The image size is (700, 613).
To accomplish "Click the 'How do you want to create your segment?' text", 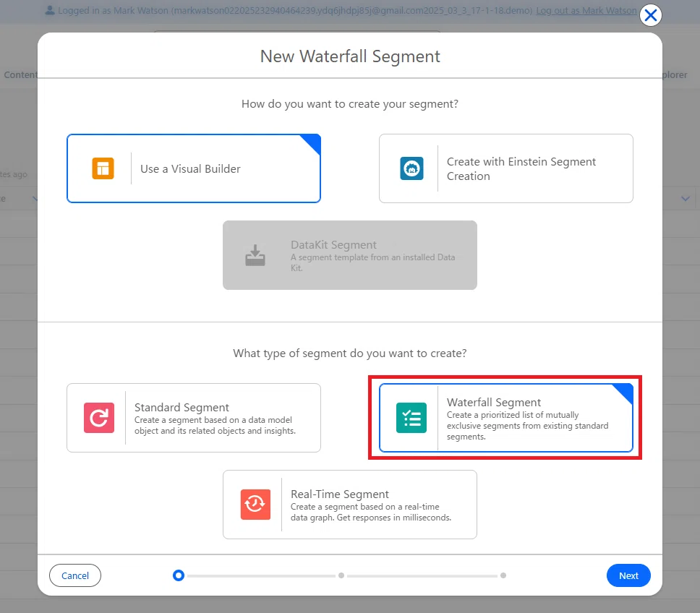I will click(350, 104).
